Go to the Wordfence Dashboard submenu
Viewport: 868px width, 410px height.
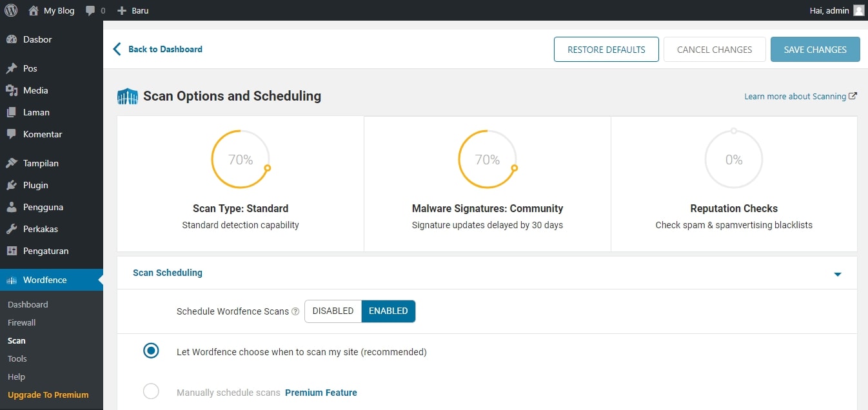pos(28,304)
